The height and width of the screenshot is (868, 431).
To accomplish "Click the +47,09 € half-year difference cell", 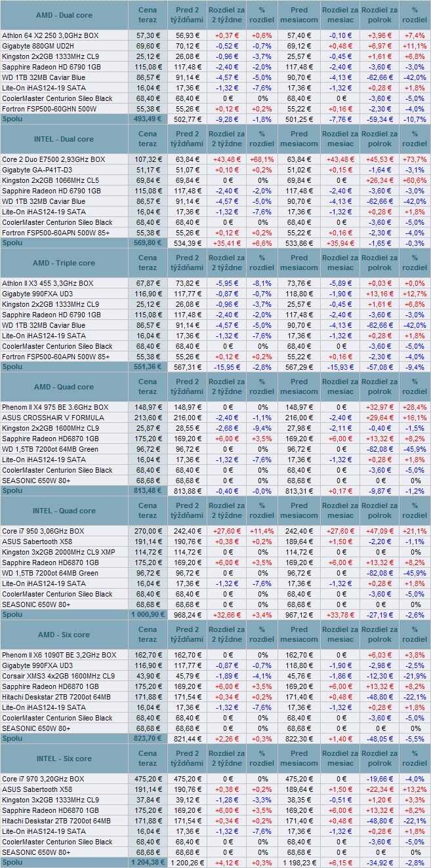I will [x=379, y=531].
